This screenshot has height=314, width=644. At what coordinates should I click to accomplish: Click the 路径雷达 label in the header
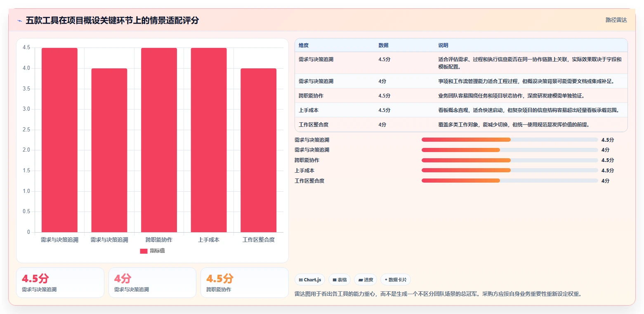[616, 20]
